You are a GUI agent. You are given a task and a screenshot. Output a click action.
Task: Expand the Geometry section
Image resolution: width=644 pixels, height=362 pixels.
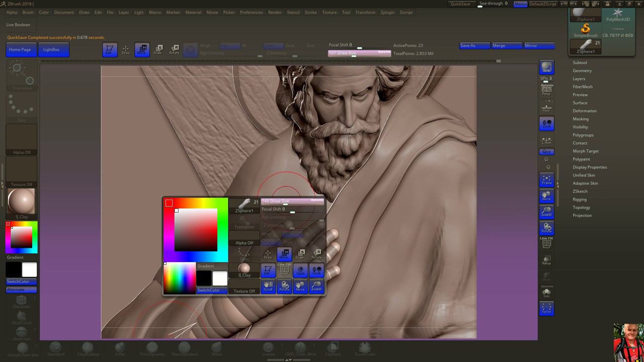tap(582, 70)
